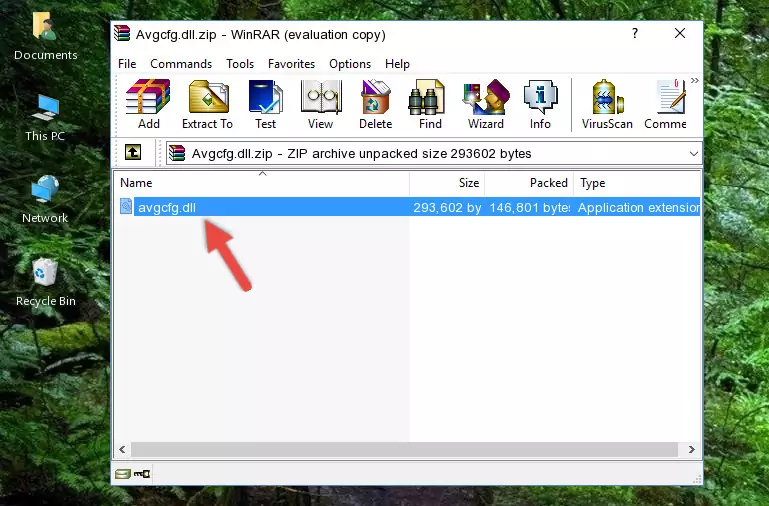Click the Delete toolbar icon
Viewport: 769px width, 506px height.
click(375, 104)
